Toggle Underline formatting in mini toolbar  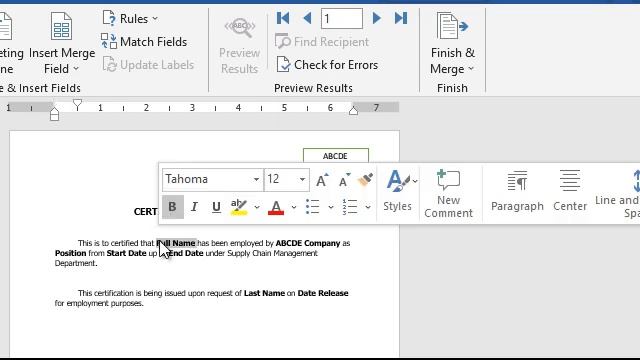[216, 207]
